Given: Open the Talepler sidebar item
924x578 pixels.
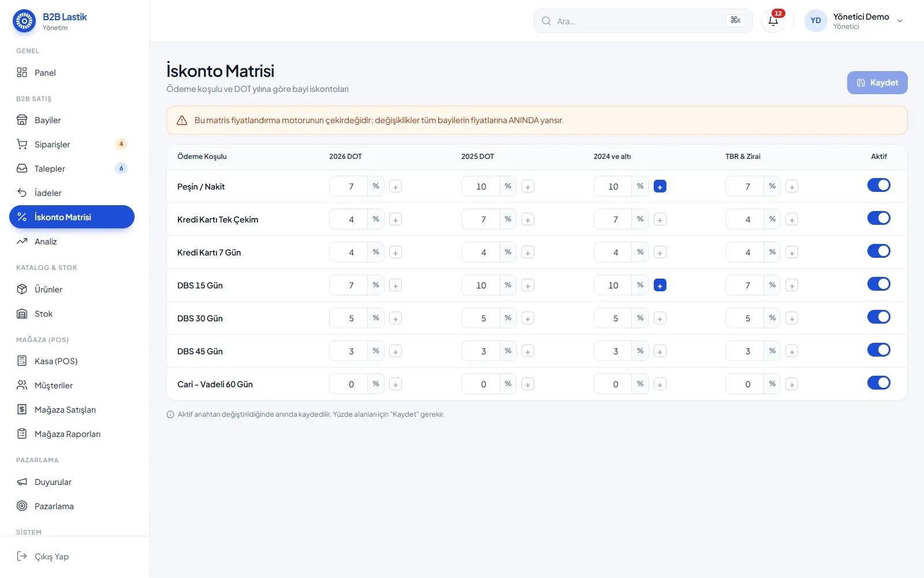Looking at the screenshot, I should 72,169.
